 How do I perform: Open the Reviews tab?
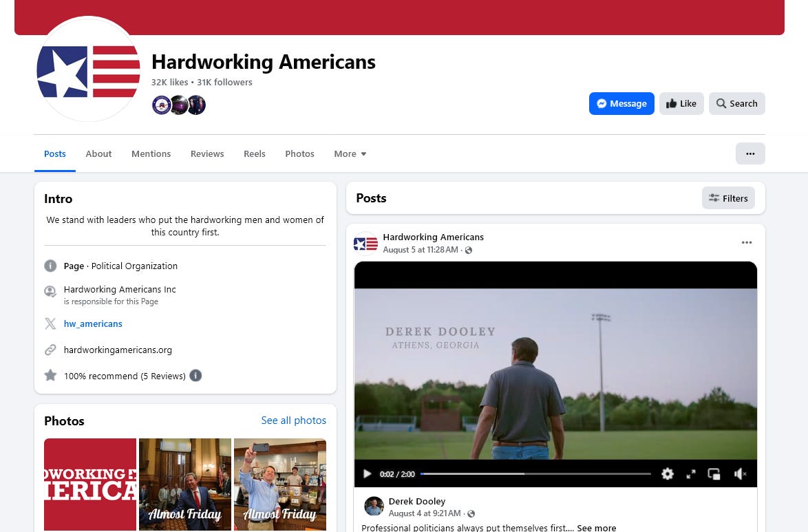click(207, 153)
